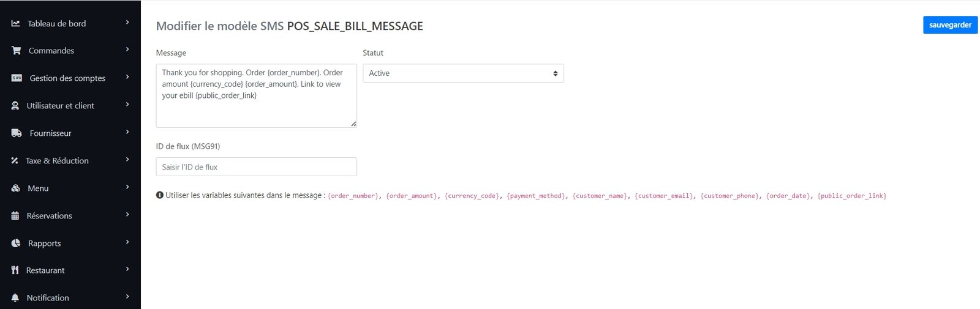
Task: Focus the ID de flux input field
Action: click(x=256, y=167)
